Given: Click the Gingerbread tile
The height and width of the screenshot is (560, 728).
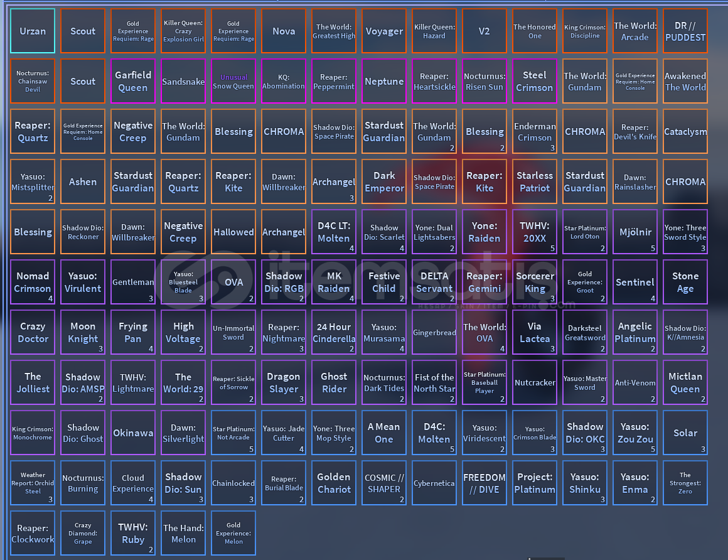Looking at the screenshot, I should pos(434,332).
